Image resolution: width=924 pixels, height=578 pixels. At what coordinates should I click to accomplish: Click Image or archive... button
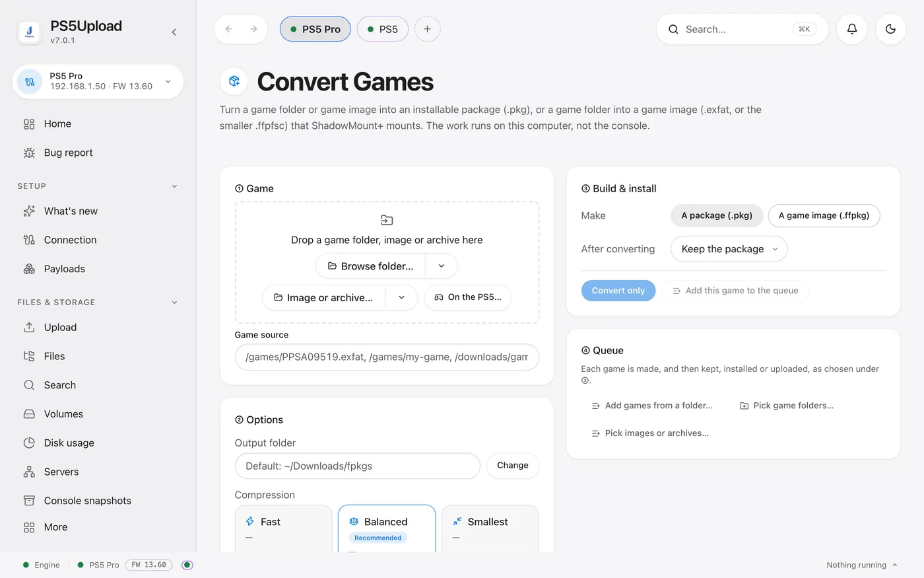click(324, 298)
